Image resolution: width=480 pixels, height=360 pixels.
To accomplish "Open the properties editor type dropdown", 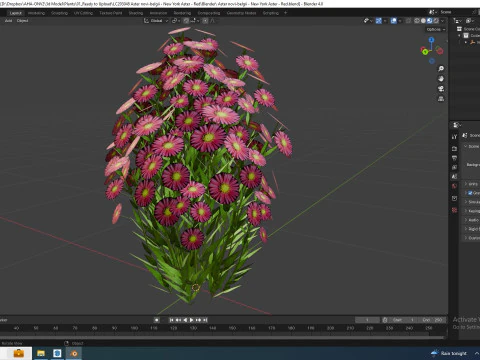I will pos(457,125).
